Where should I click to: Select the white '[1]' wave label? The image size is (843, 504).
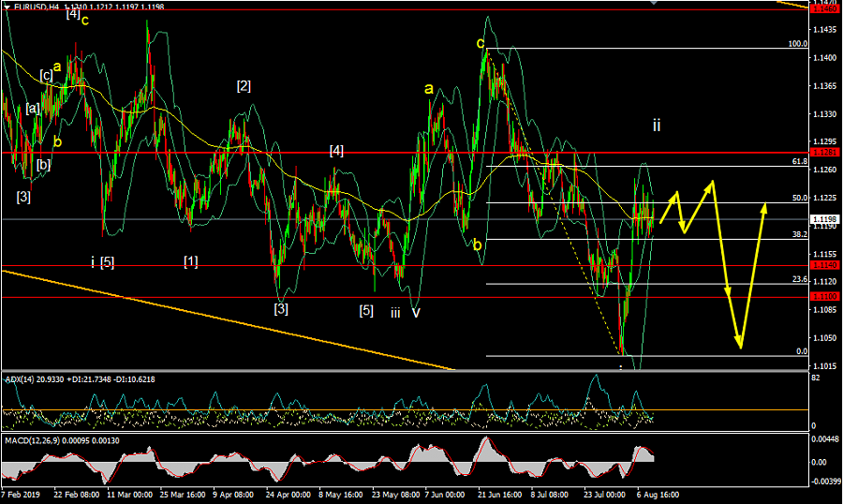[190, 260]
